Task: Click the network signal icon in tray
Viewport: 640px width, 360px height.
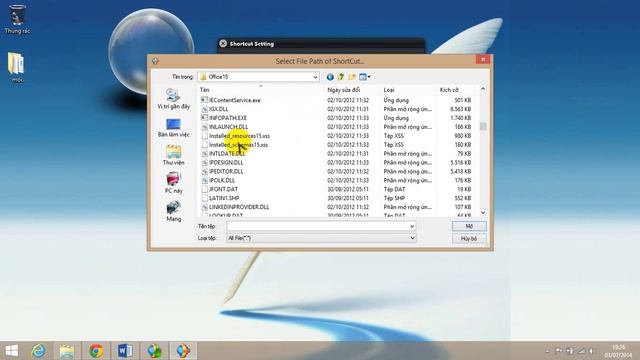Action: (581, 351)
